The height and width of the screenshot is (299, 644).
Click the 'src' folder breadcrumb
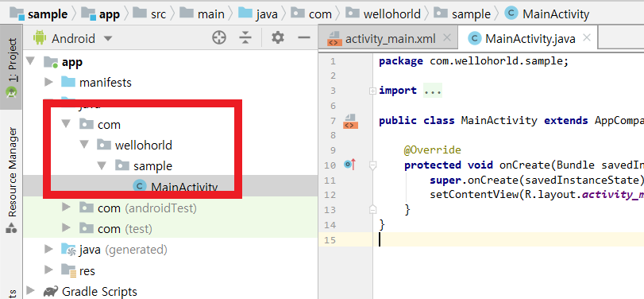[149, 14]
